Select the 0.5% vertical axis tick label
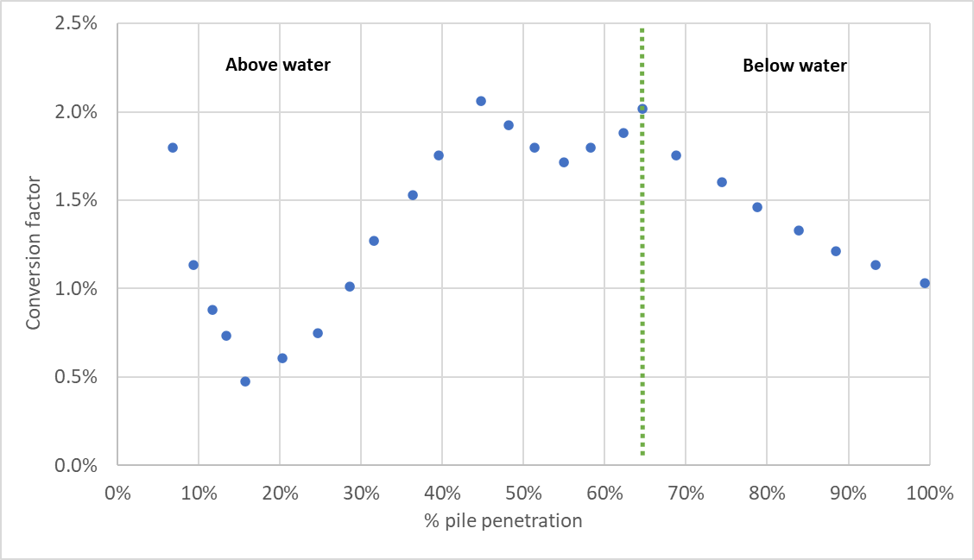The width and height of the screenshot is (974, 560). [x=76, y=377]
